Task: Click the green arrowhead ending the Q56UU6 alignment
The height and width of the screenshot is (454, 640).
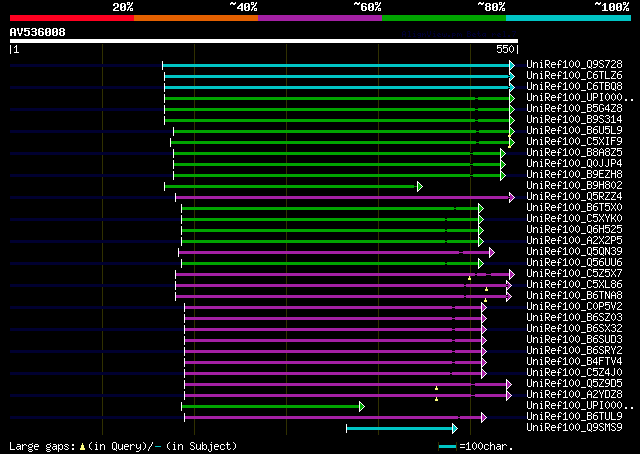Action: click(x=481, y=264)
